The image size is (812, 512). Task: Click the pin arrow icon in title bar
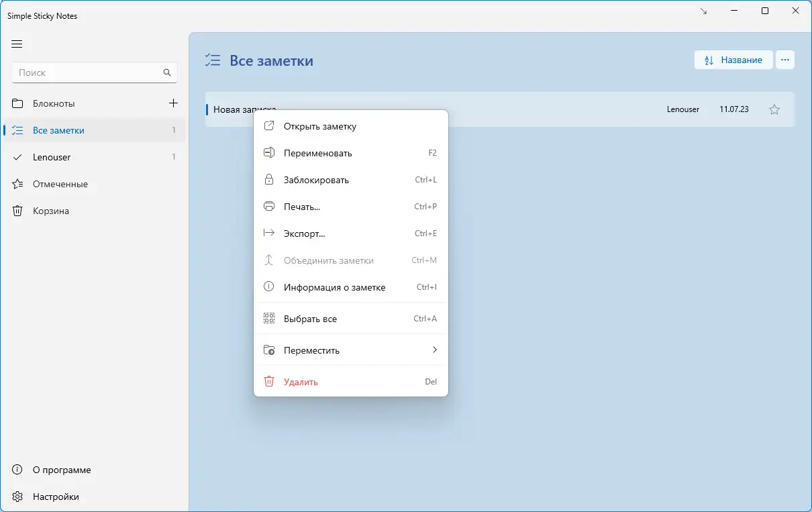703,11
